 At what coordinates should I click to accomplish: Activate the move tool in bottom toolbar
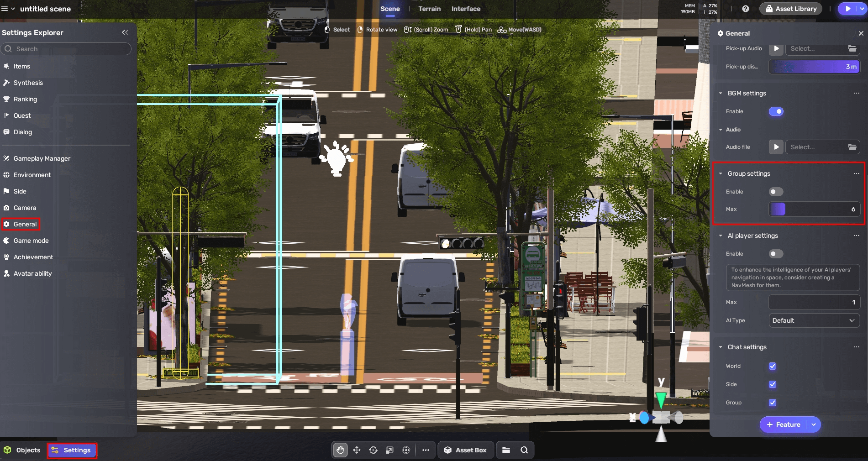[357, 450]
